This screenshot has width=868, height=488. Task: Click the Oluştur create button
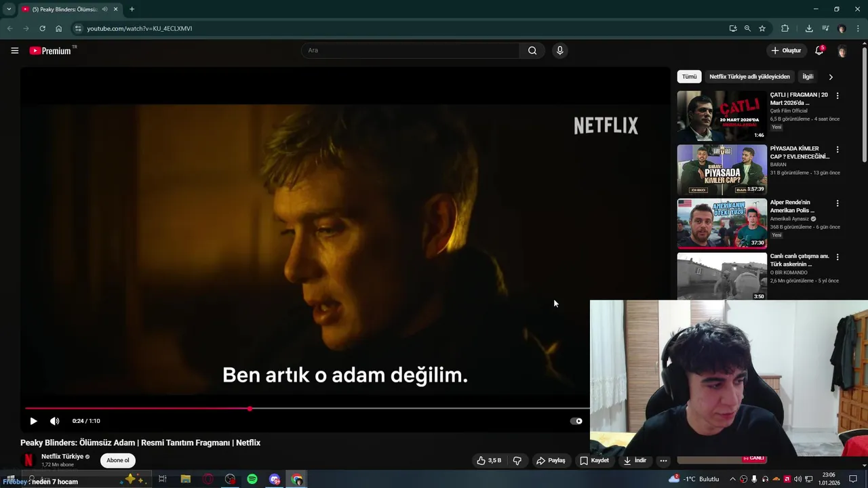[786, 50]
